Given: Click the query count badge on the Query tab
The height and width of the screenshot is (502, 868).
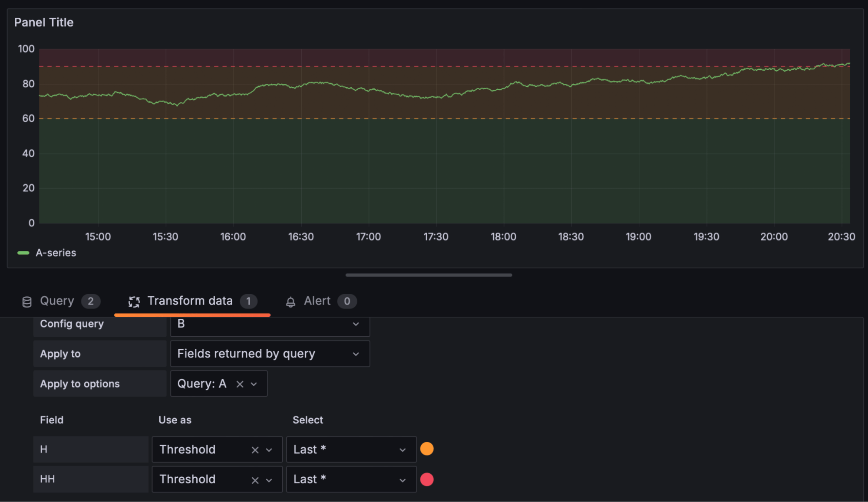Looking at the screenshot, I should click(92, 301).
